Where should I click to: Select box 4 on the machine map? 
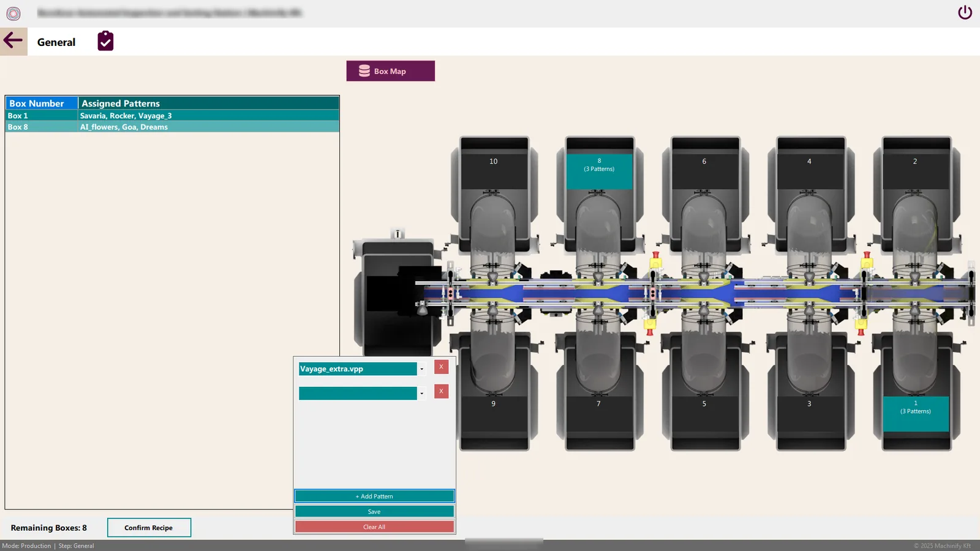coord(810,171)
